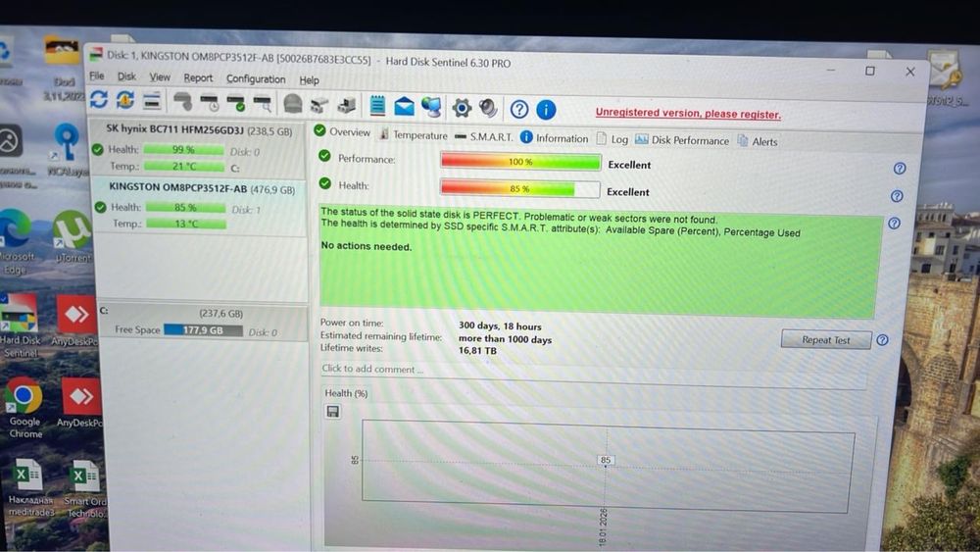
Task: Click the gray dome toolbar icon
Action: click(292, 104)
